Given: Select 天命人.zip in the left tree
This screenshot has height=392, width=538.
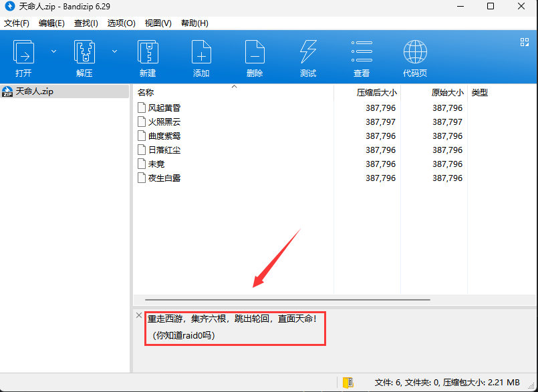Looking at the screenshot, I should (34, 91).
